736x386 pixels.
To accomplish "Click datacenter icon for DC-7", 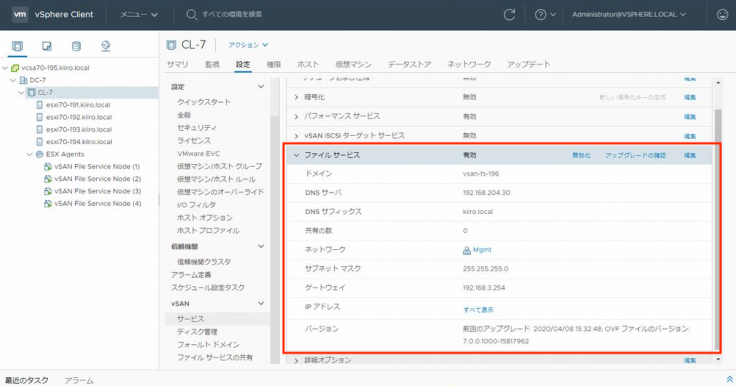I will click(x=23, y=80).
